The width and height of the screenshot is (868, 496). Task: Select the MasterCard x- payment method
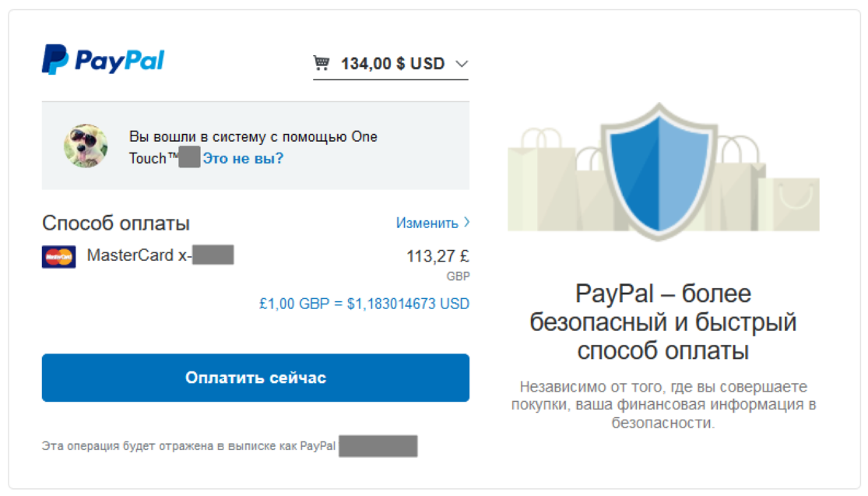click(x=140, y=255)
